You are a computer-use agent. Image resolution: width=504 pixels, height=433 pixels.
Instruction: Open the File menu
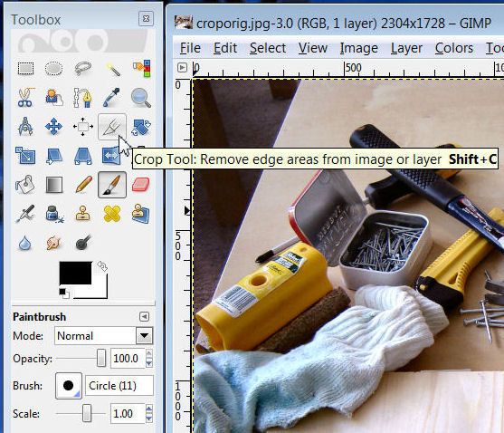point(190,48)
